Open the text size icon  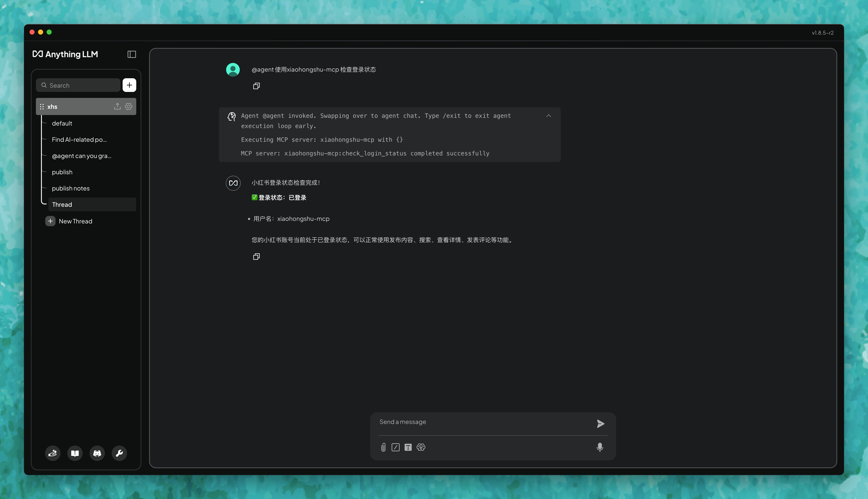408,447
